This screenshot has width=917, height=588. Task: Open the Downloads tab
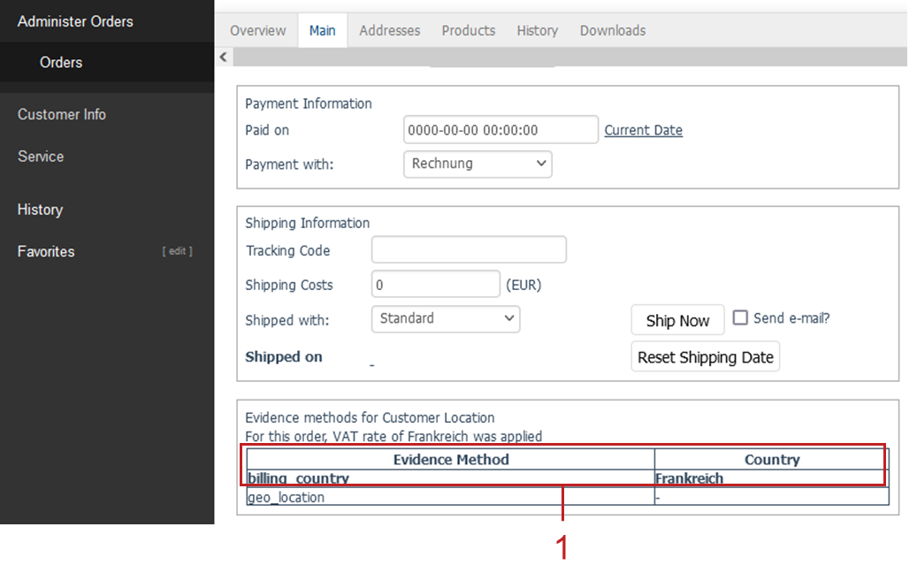pyautogui.click(x=612, y=30)
